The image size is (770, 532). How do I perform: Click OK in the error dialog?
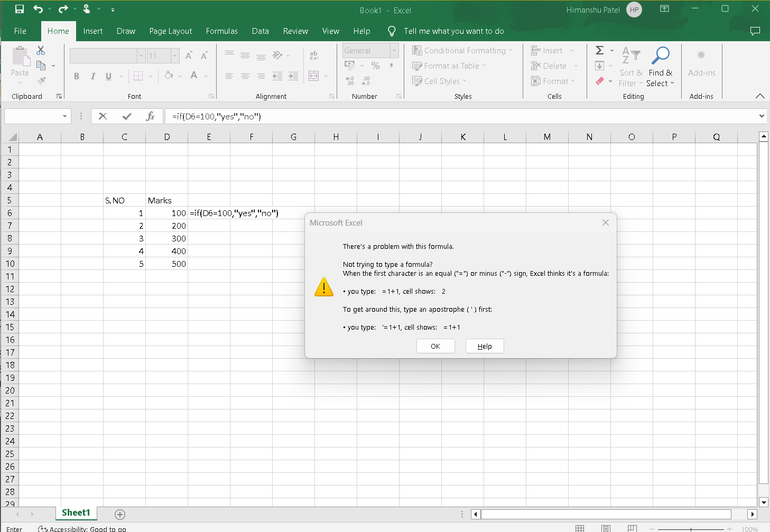pos(435,346)
